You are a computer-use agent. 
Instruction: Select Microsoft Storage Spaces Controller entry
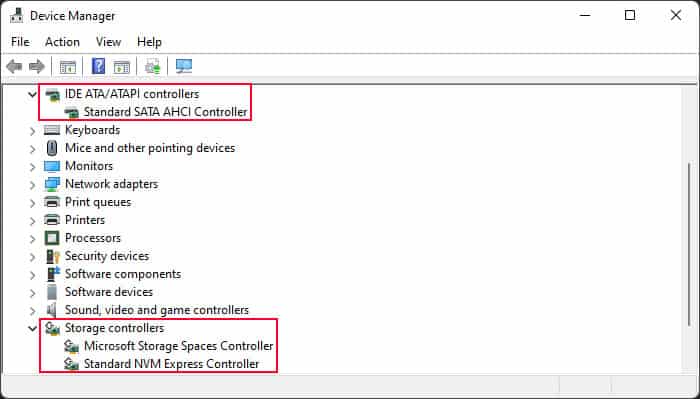coord(179,346)
